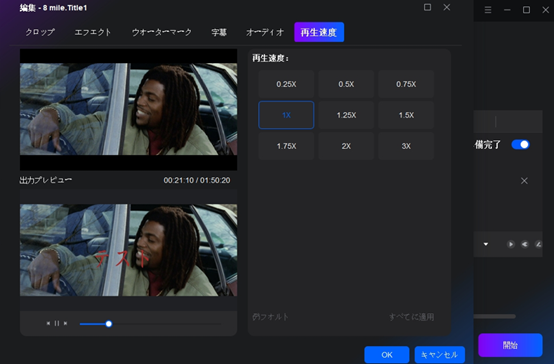The width and height of the screenshot is (554, 364).
Task: Pick the 1.25X speed option
Action: [346, 115]
